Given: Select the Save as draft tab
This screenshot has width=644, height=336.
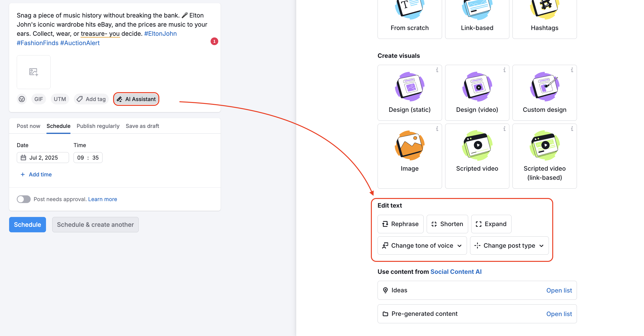Looking at the screenshot, I should point(142,126).
